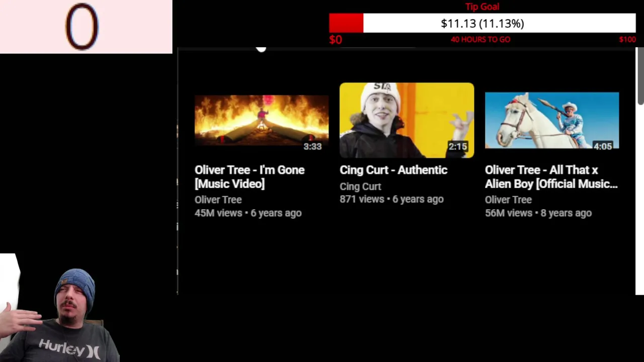The width and height of the screenshot is (644, 362).
Task: Visit Oliver Tree channel under I'm Gone video
Action: (218, 200)
